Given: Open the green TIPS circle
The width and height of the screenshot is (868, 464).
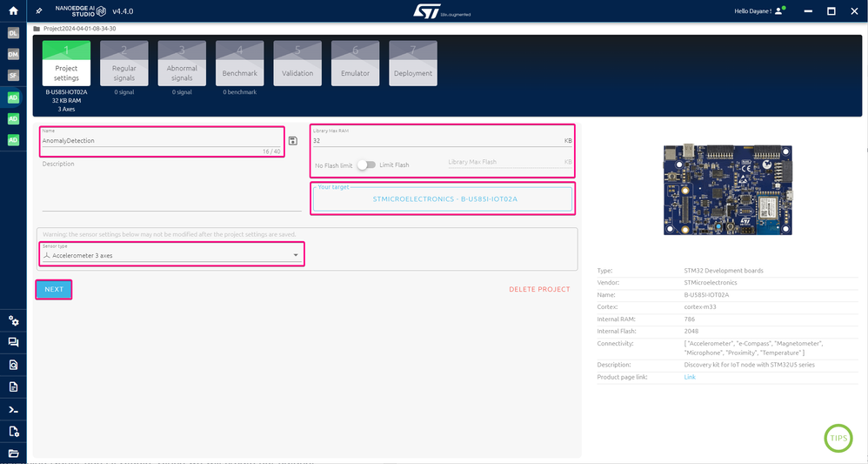Looking at the screenshot, I should pyautogui.click(x=838, y=438).
